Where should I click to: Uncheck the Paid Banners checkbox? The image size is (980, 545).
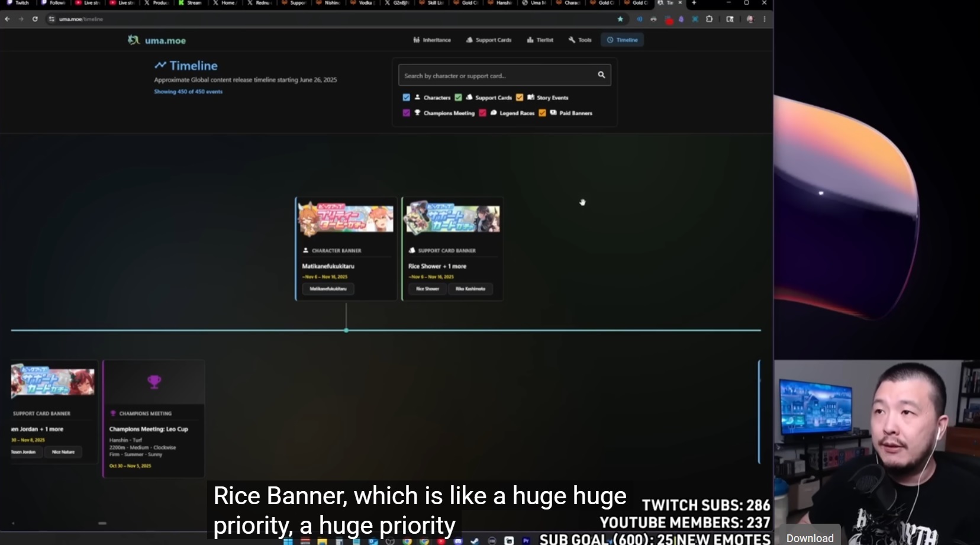point(542,113)
